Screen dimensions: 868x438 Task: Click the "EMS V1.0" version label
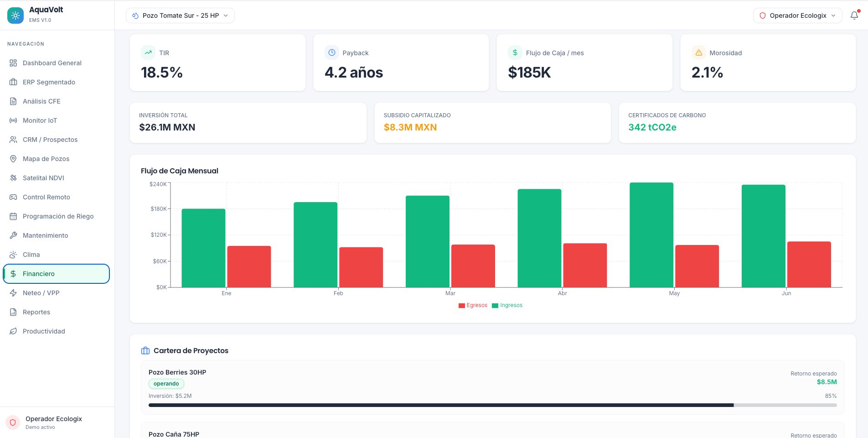click(x=40, y=20)
